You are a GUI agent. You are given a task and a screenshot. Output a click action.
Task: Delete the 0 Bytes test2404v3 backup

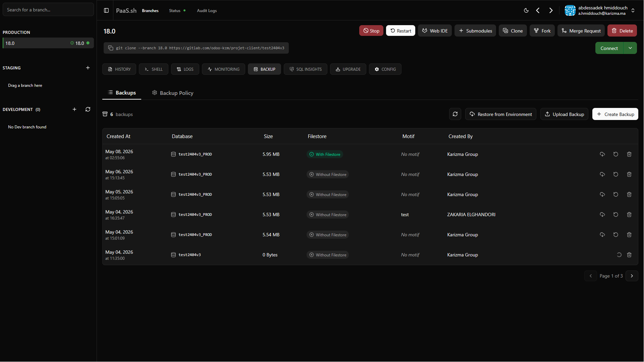coord(629,255)
